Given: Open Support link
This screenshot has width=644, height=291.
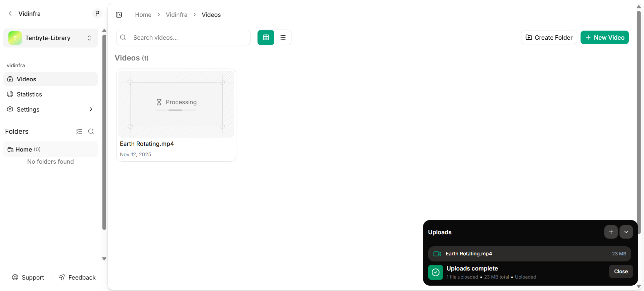Looking at the screenshot, I should coord(28,277).
